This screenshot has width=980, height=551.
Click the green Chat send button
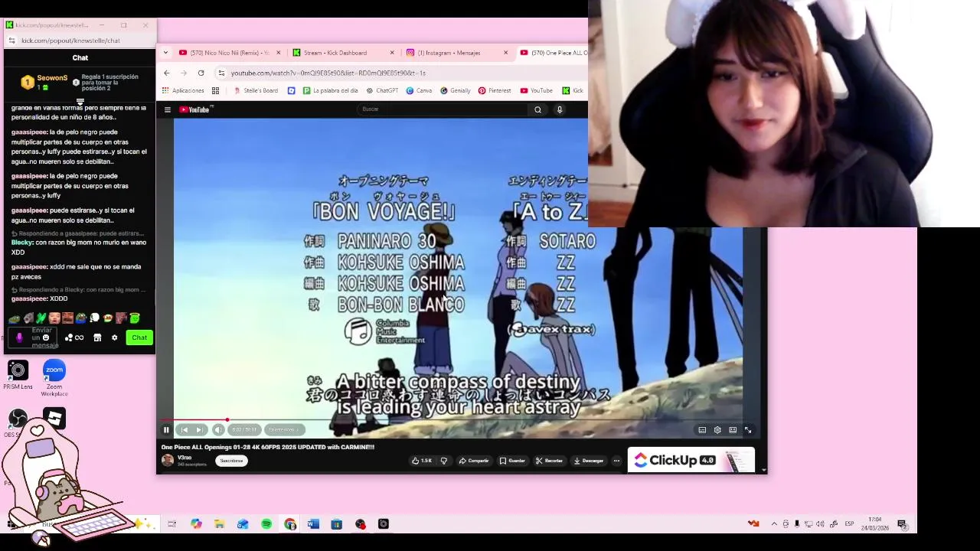tap(139, 337)
